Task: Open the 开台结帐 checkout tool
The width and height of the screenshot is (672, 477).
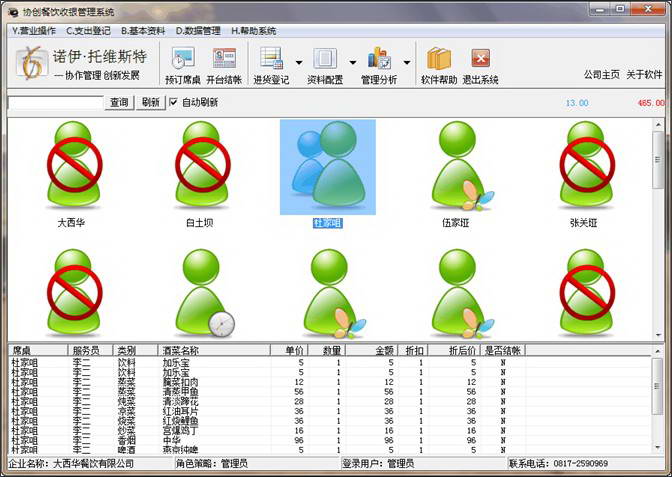Action: [x=224, y=66]
